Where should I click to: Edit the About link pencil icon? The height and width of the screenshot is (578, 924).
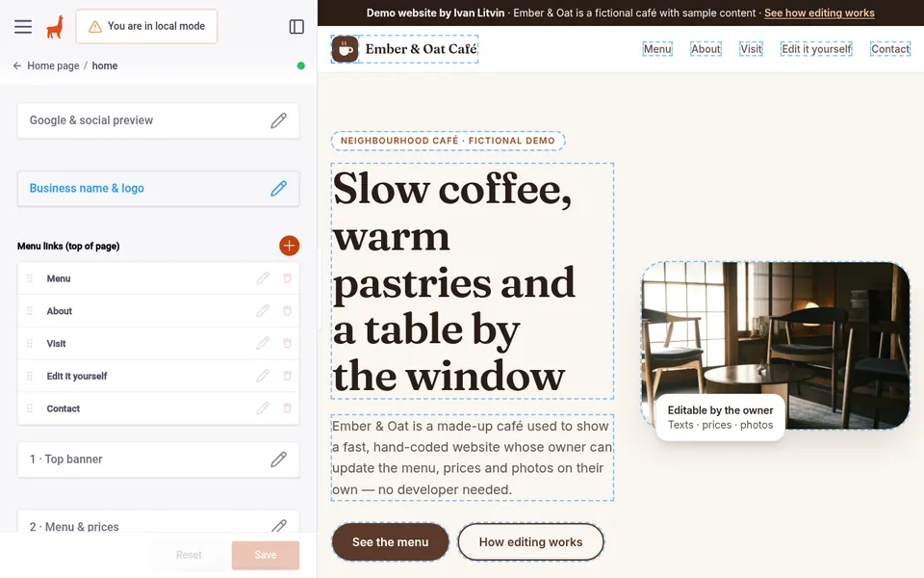(x=263, y=311)
